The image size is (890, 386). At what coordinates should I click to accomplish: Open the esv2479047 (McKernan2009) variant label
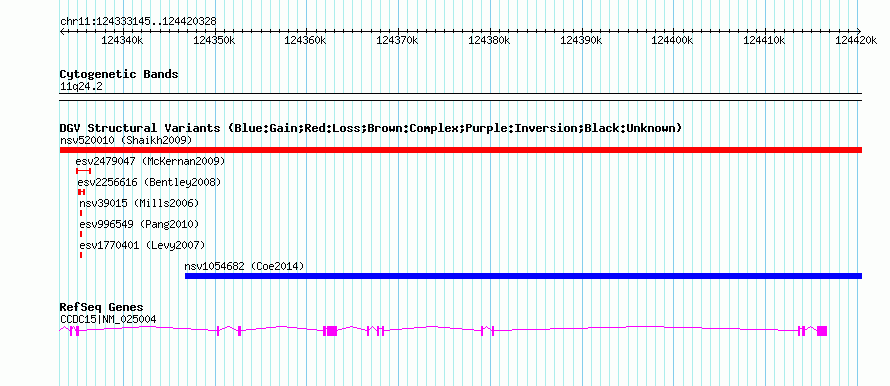(x=150, y=161)
